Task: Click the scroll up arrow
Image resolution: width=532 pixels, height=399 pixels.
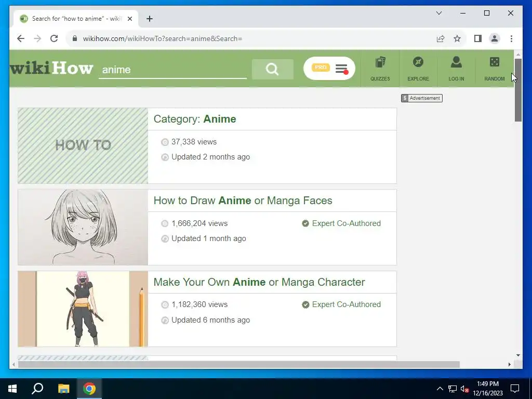Action: 518,54
